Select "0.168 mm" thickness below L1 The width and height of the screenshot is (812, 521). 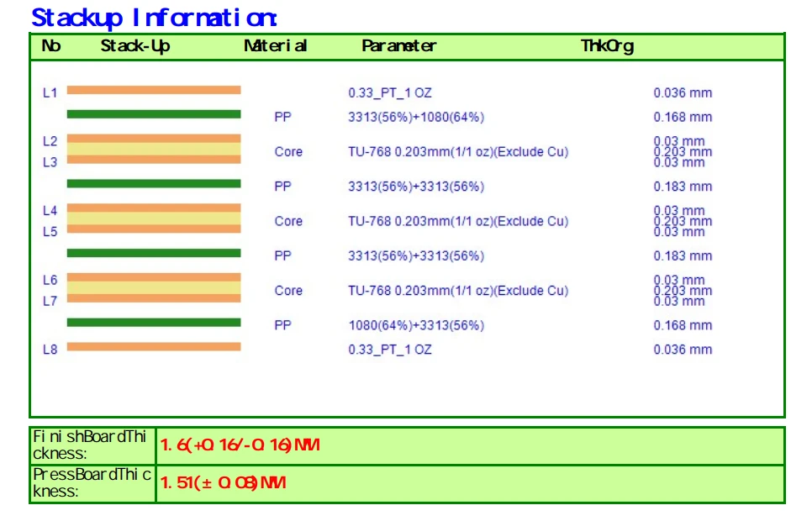coord(683,117)
